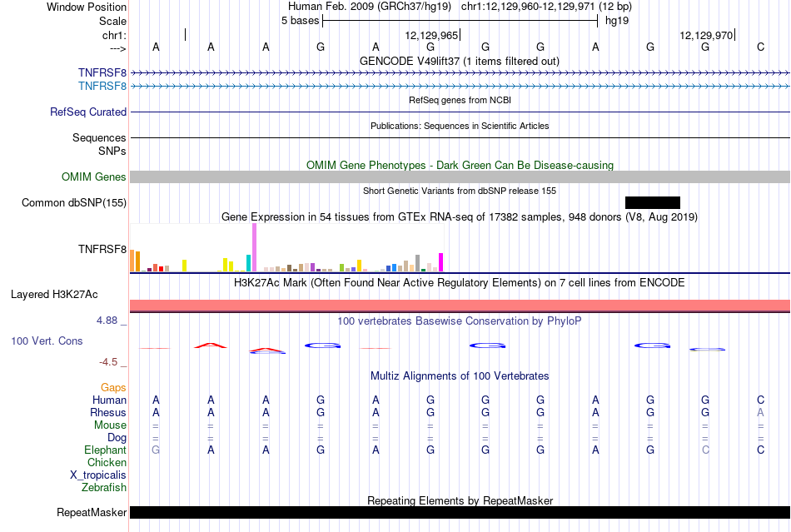The image size is (791, 532).
Task: Click 100 vertebrates Basewise Conservation by PhyloP title
Action: coord(459,321)
